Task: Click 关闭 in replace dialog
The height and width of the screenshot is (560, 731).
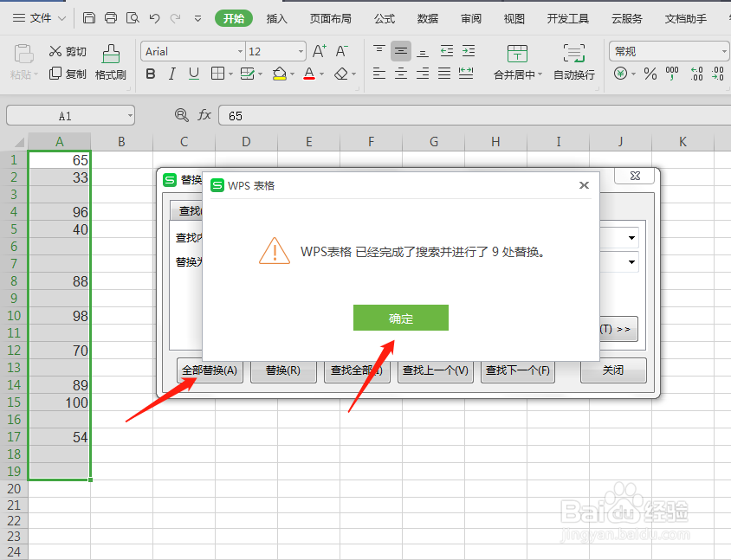Action: point(613,370)
